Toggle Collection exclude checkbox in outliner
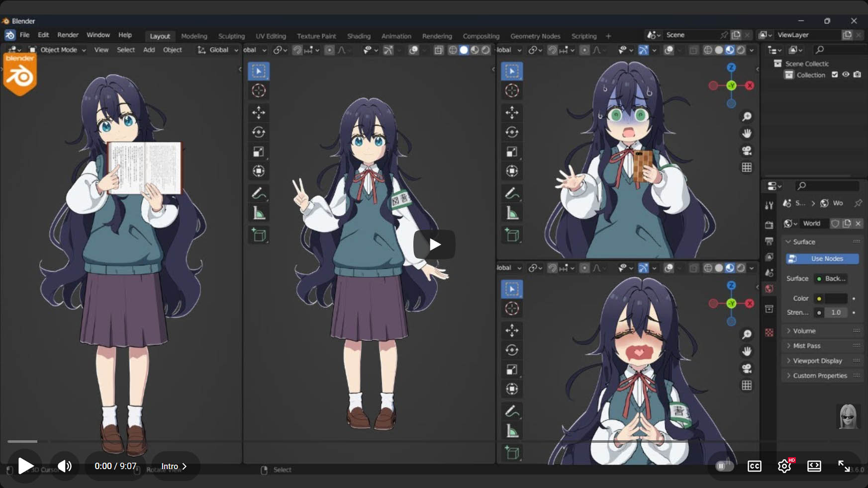 click(x=835, y=75)
